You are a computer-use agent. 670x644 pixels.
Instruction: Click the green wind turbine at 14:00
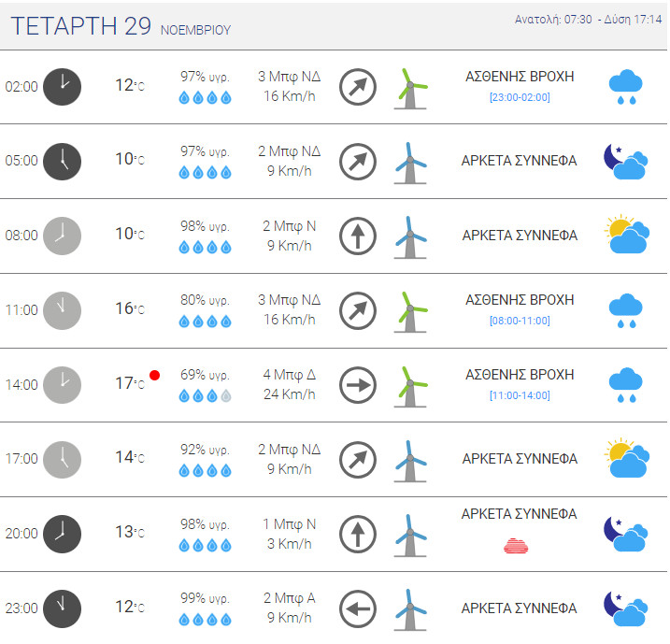[x=409, y=384]
